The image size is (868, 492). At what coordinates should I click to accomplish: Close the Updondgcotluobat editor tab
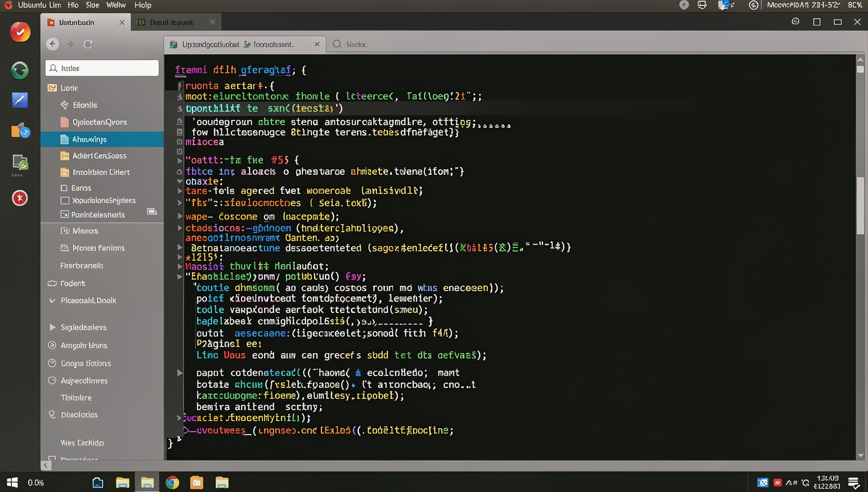click(x=317, y=44)
